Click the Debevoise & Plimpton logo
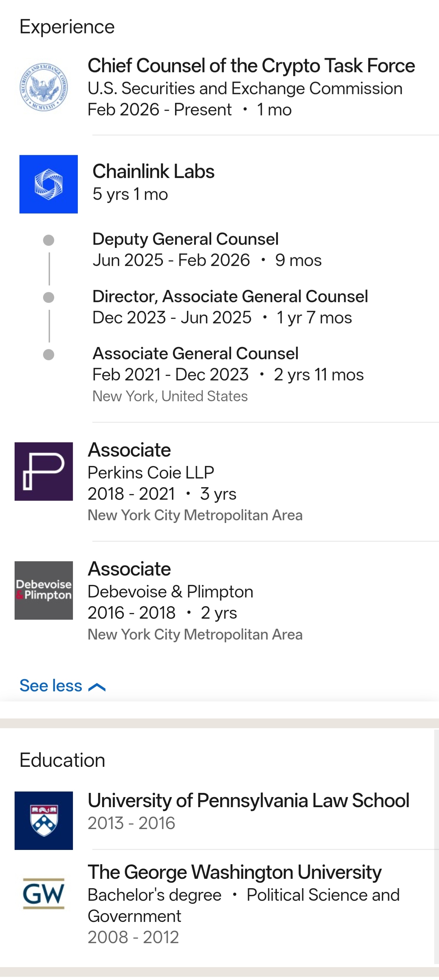This screenshot has width=439, height=980. click(44, 590)
